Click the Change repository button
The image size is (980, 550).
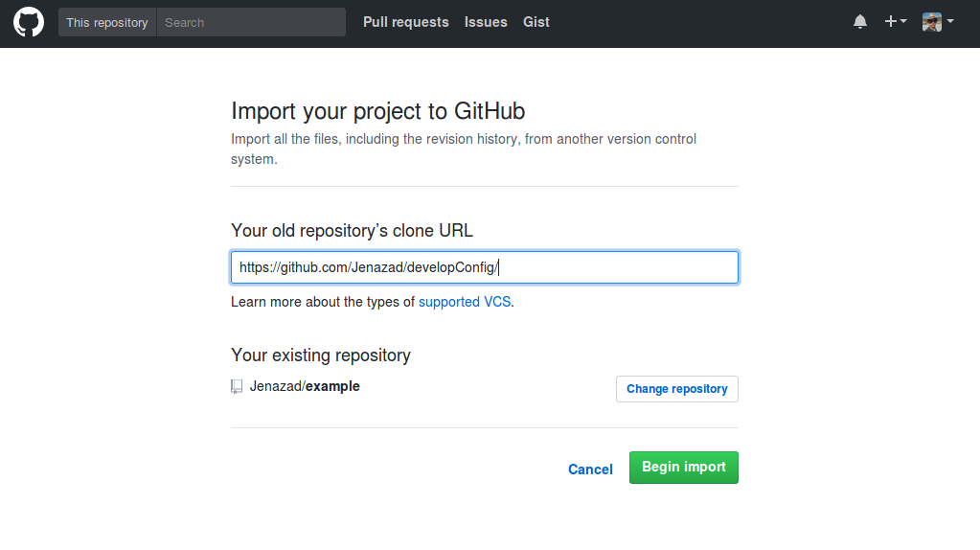[x=677, y=389]
